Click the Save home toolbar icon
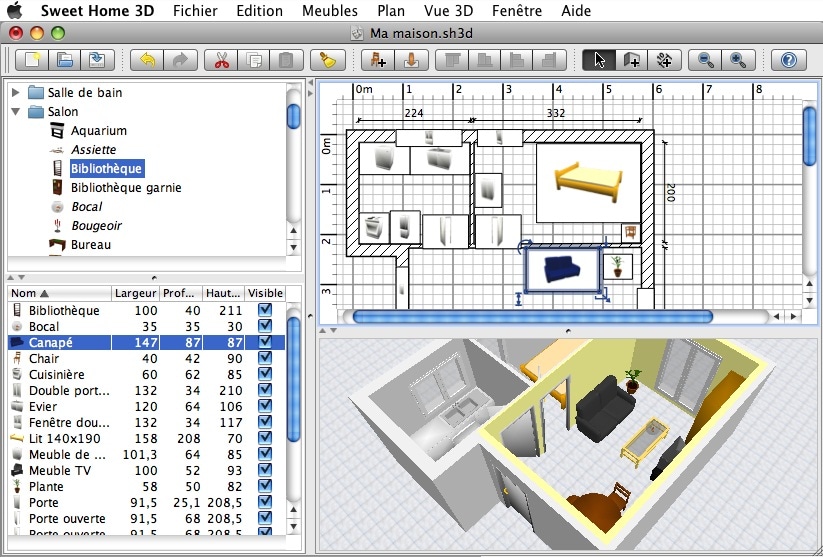Viewport: 823px width, 557px height. 97,60
